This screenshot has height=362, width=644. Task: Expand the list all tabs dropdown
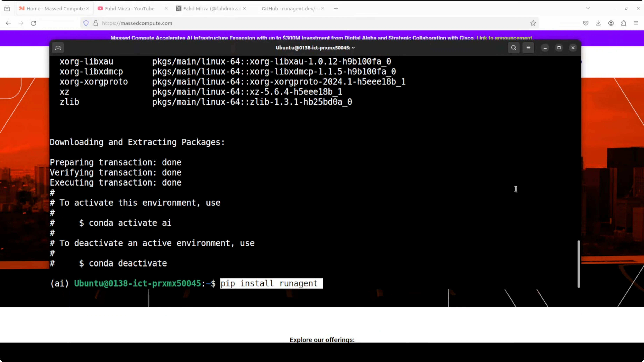coord(588,9)
